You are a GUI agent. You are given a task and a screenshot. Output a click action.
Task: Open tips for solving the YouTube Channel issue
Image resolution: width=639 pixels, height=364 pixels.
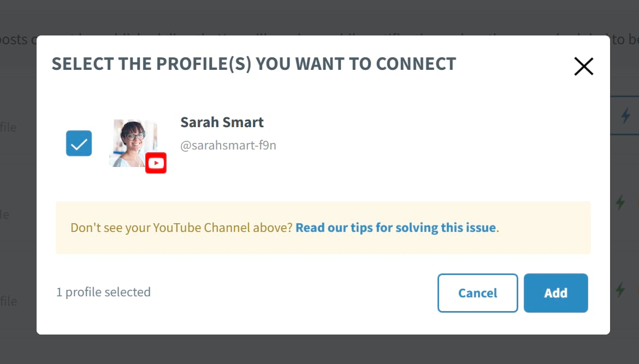click(395, 228)
